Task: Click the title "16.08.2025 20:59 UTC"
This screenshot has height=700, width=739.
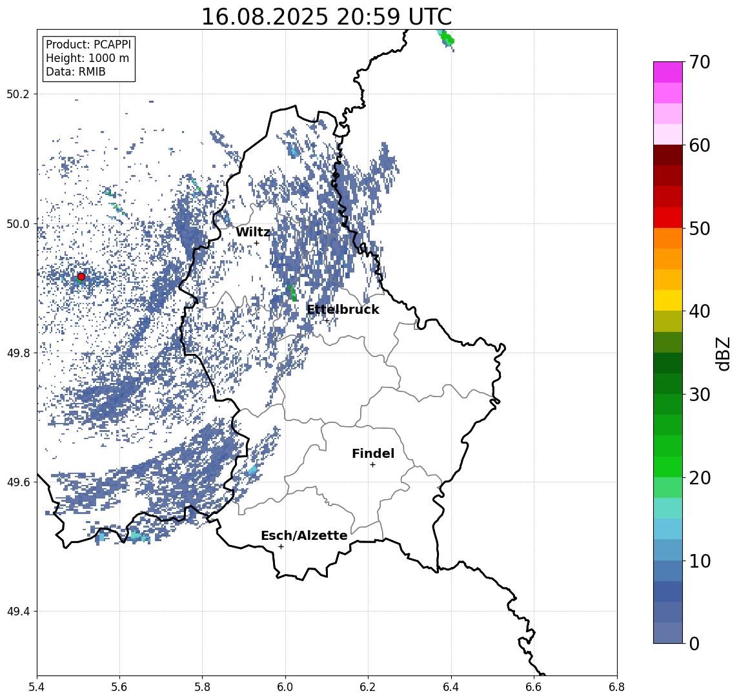Action: point(327,17)
